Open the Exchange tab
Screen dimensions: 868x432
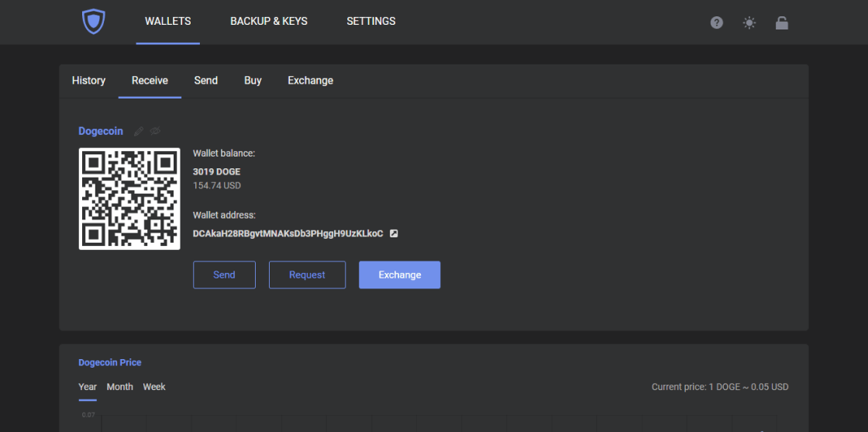click(311, 81)
